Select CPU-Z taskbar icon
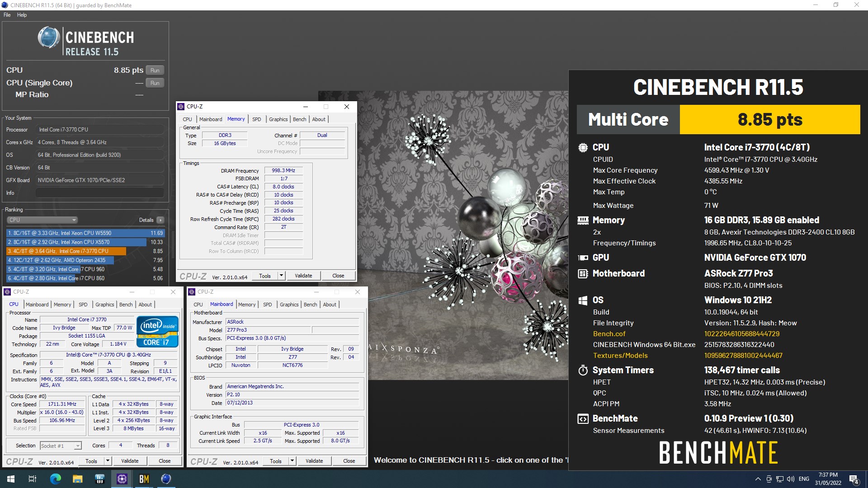868x488 pixels. [122, 479]
